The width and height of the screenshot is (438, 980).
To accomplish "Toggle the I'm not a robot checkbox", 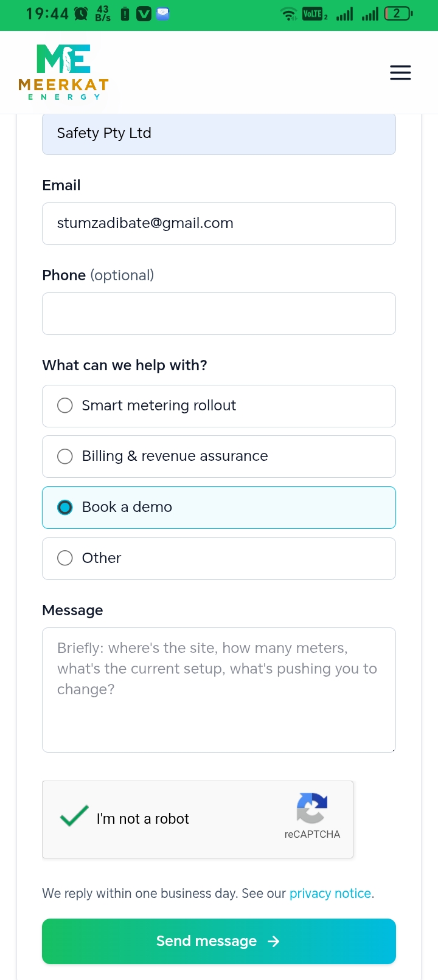I will click(74, 816).
